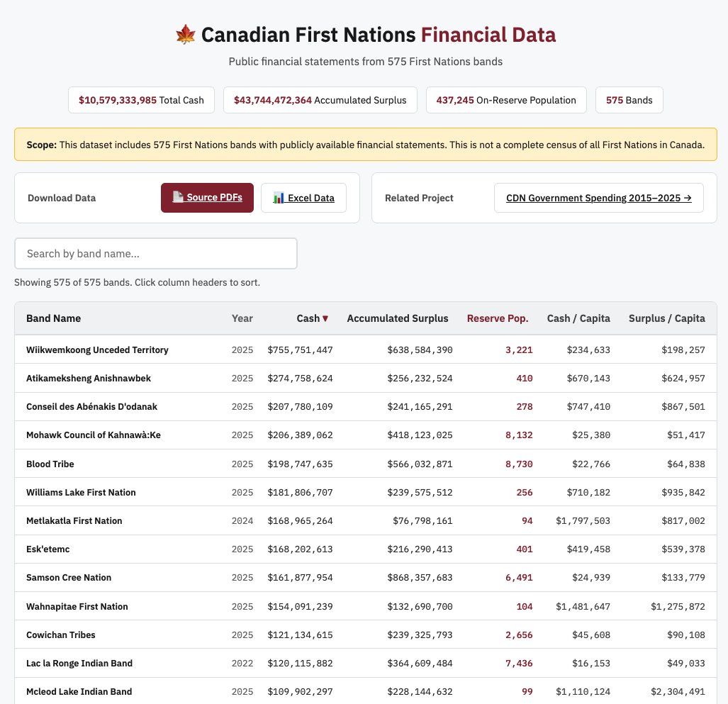728x704 pixels.
Task: Open CDN Government Spending 2015–2025 link
Action: point(599,198)
